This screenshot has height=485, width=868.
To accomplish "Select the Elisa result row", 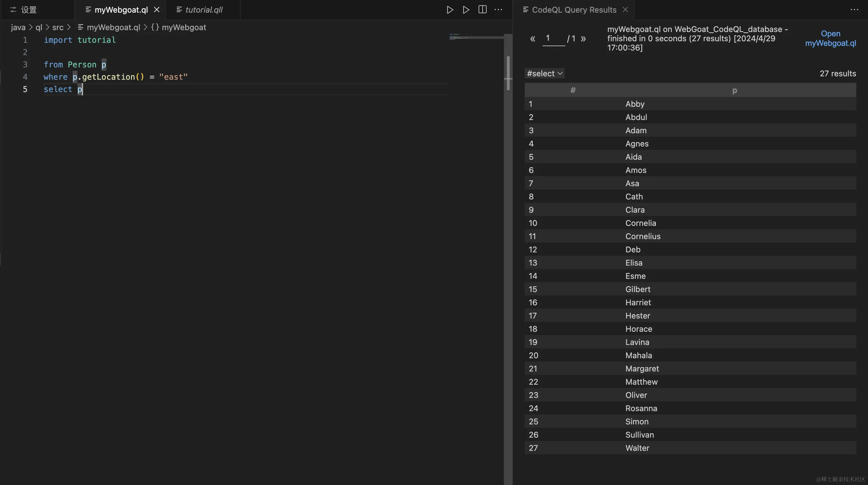I will (x=691, y=263).
